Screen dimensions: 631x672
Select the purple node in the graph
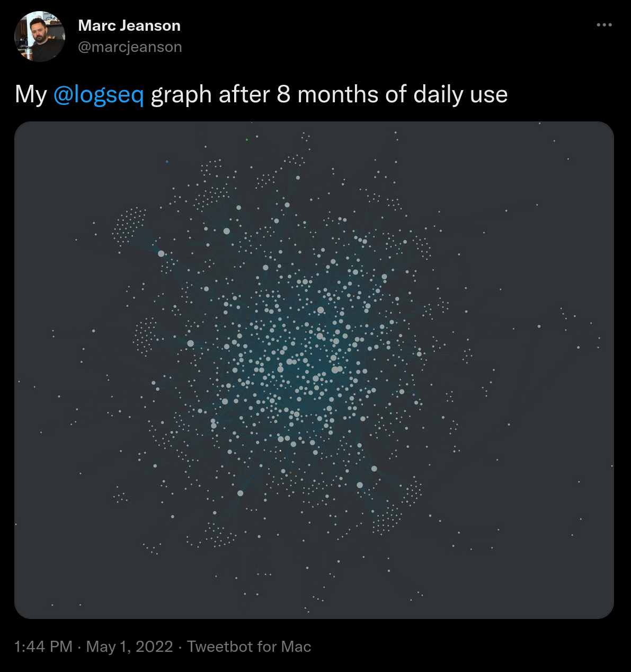tap(414, 394)
